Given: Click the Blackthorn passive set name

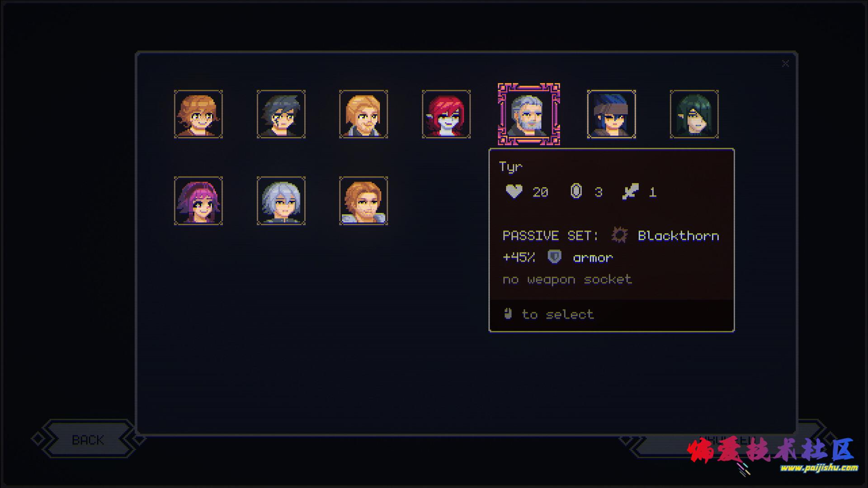Looking at the screenshot, I should [x=678, y=236].
